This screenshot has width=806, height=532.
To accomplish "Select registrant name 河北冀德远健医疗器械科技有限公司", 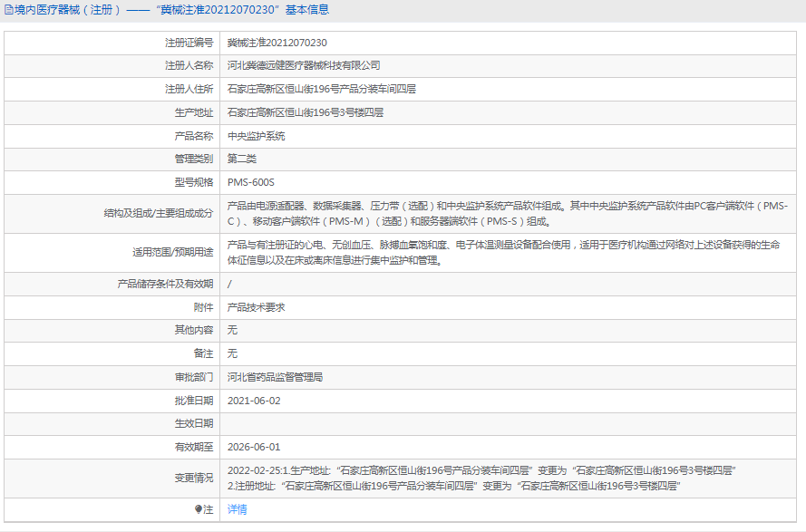I will click(x=304, y=65).
